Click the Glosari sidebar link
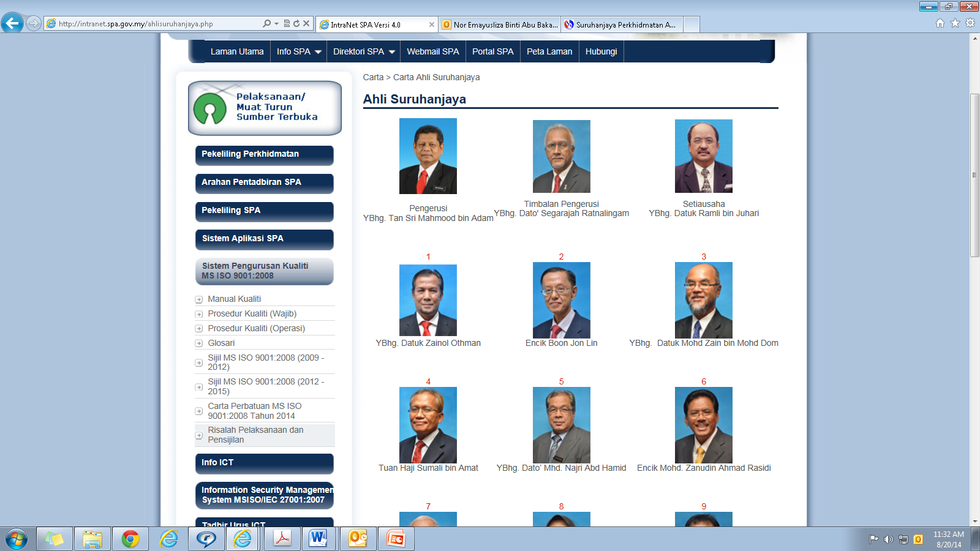Image resolution: width=980 pixels, height=551 pixels. (x=221, y=343)
